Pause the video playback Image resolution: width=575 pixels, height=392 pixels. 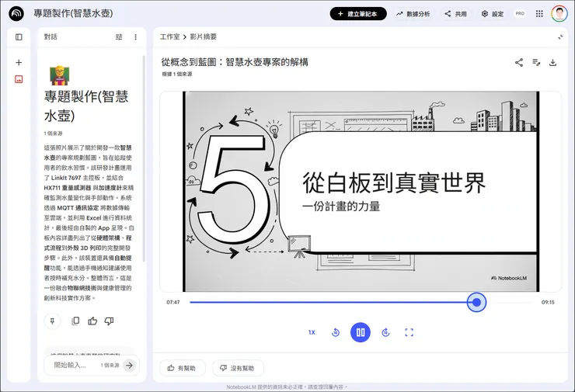tap(361, 332)
